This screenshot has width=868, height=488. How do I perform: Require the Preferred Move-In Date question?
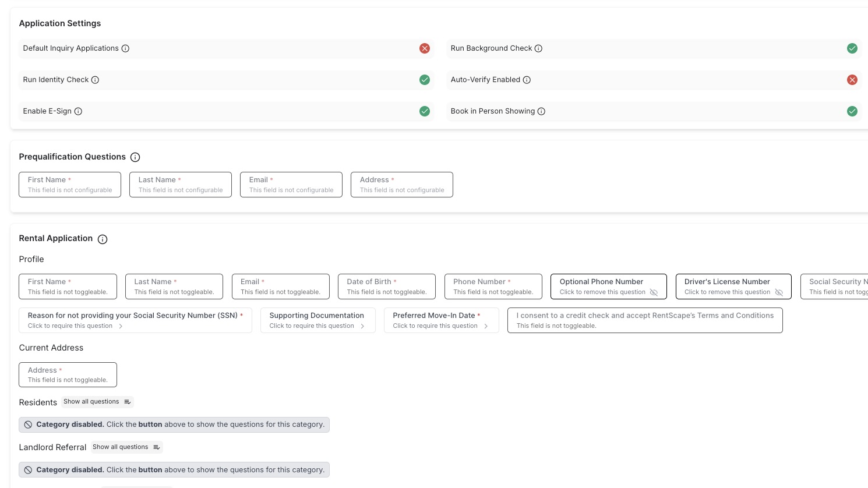[441, 320]
